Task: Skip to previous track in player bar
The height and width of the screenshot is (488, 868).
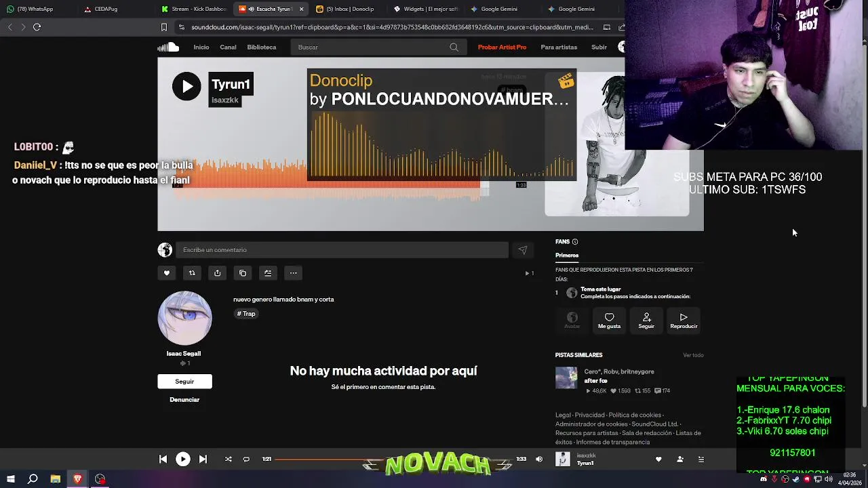Action: [x=163, y=459]
